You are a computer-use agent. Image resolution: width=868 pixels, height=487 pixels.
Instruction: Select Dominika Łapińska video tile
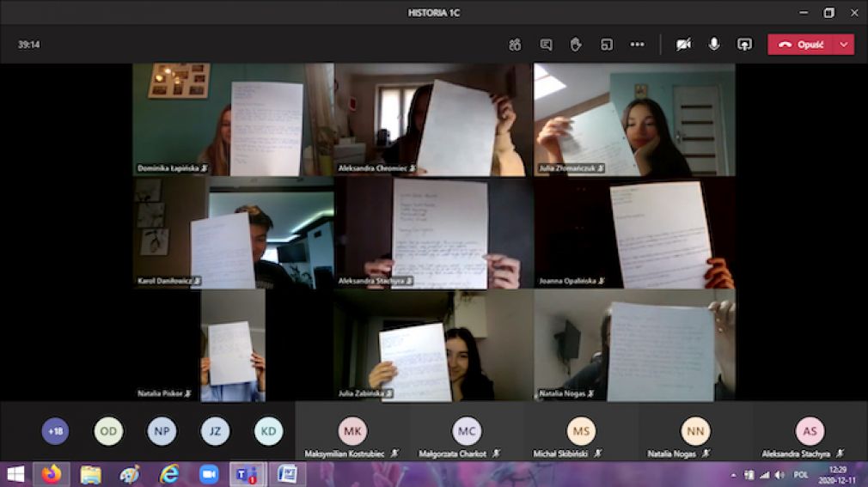[233, 119]
